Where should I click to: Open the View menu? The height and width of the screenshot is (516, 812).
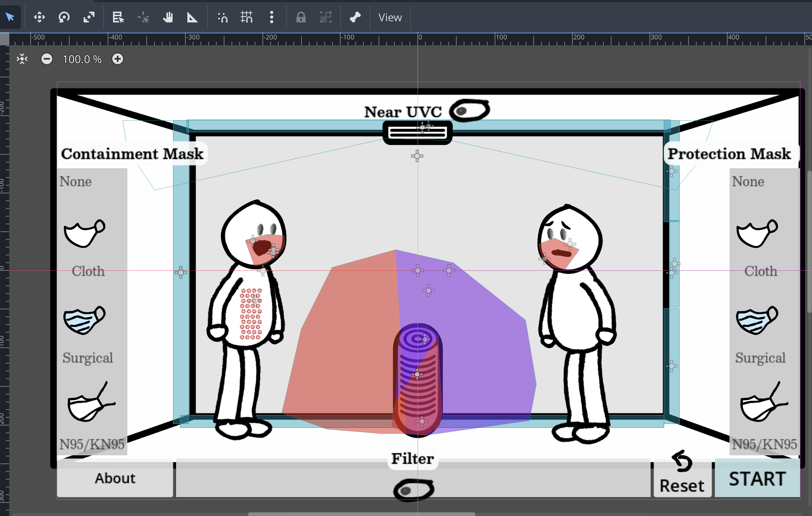point(390,17)
